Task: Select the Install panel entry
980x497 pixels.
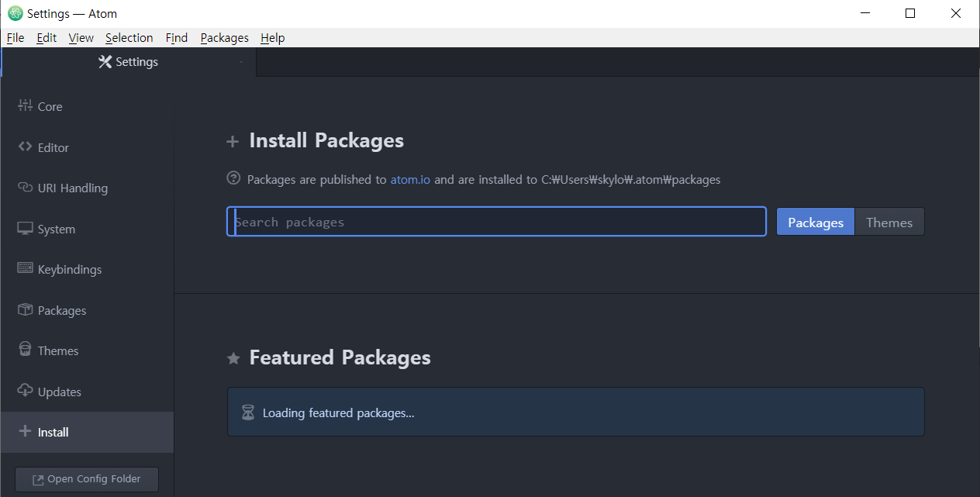Action: [87, 432]
